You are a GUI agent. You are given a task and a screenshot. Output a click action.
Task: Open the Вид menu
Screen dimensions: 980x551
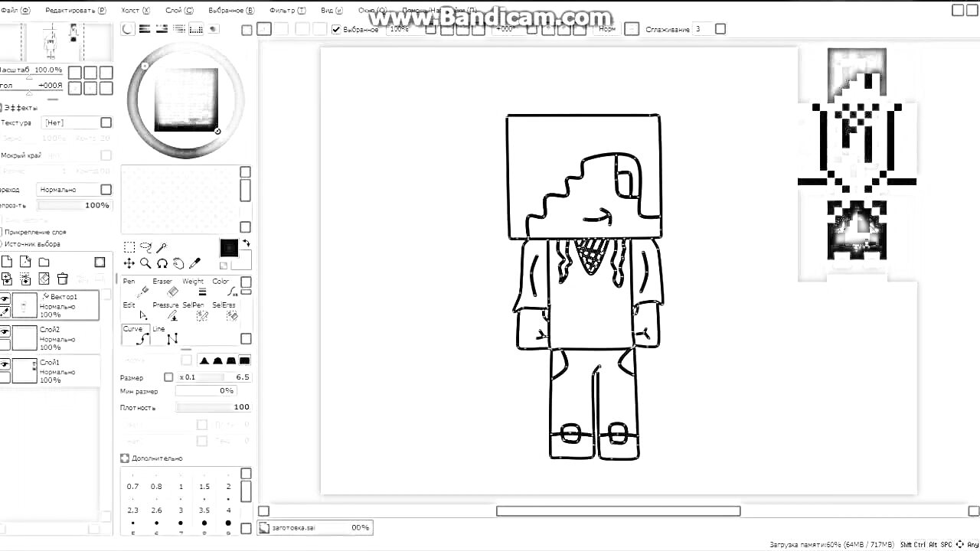click(x=331, y=11)
